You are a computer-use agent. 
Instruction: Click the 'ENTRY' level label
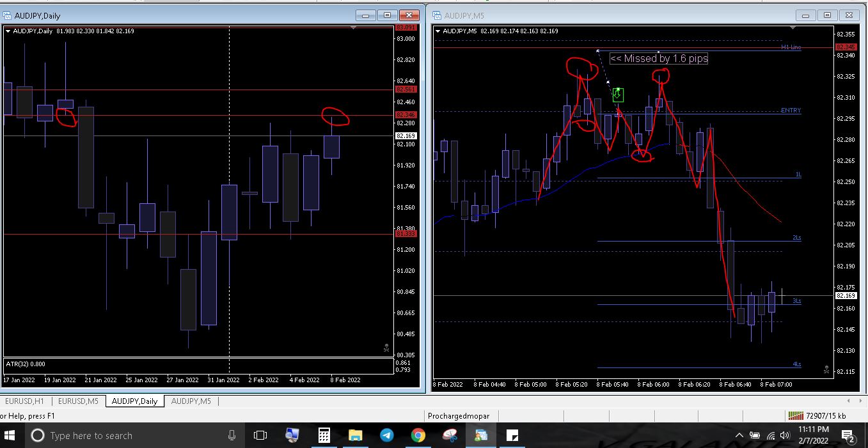791,111
